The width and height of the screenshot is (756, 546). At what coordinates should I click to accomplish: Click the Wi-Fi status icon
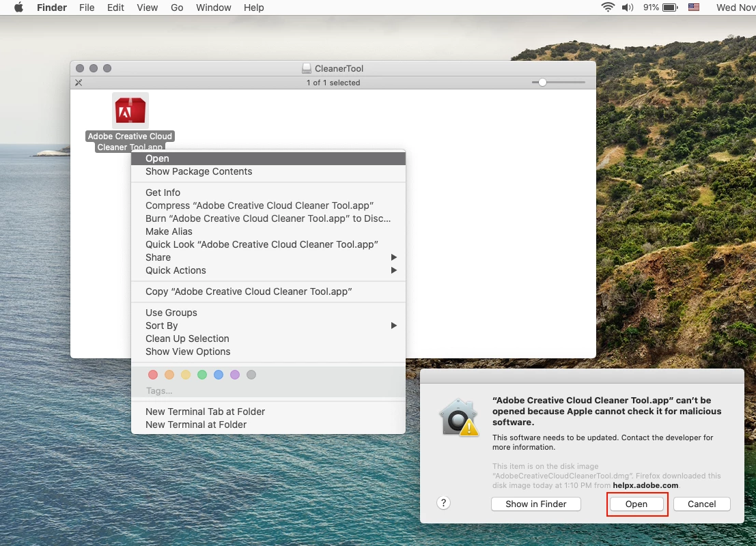(608, 8)
